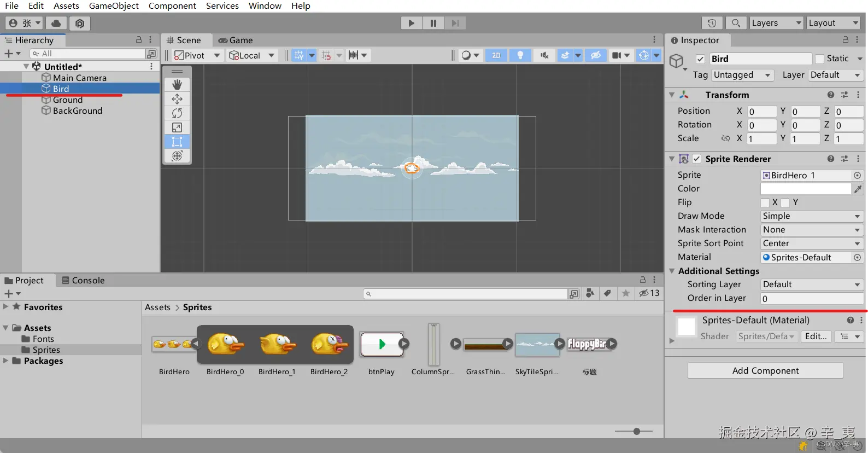Open the Sorting Layer dropdown

click(x=811, y=284)
